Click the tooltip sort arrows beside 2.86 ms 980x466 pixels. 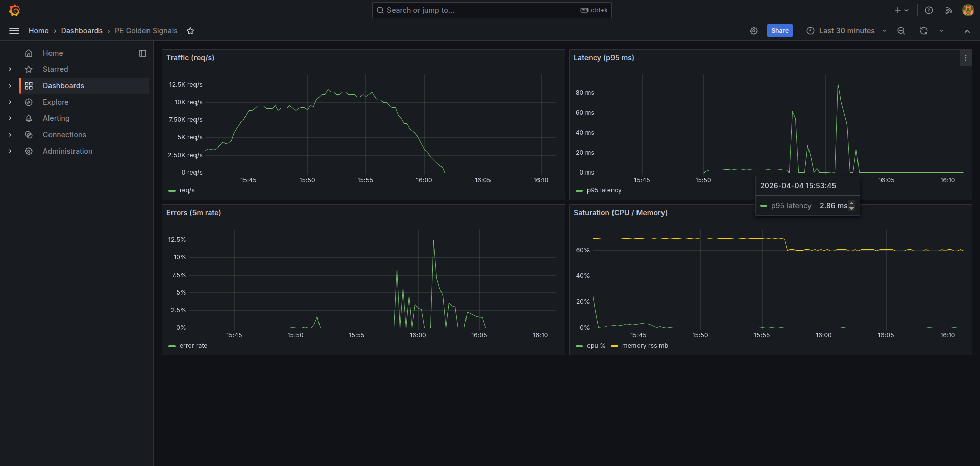(851, 206)
